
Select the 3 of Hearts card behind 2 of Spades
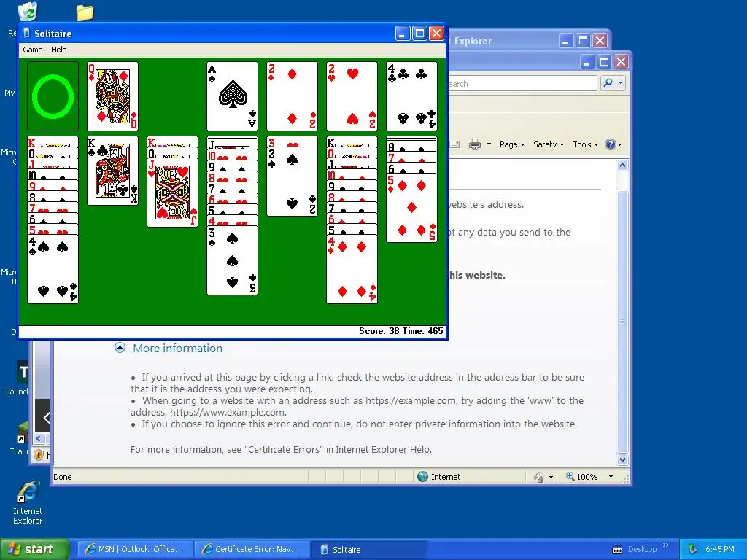(x=292, y=142)
